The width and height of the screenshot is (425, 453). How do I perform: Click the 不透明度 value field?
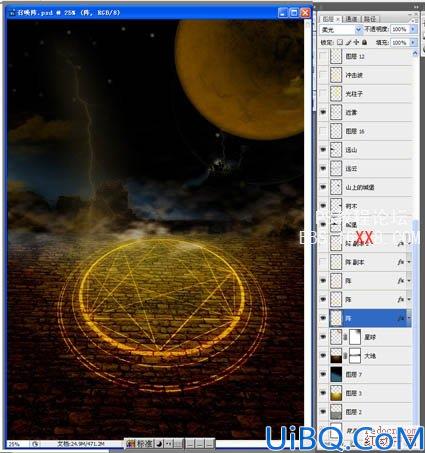tap(399, 29)
